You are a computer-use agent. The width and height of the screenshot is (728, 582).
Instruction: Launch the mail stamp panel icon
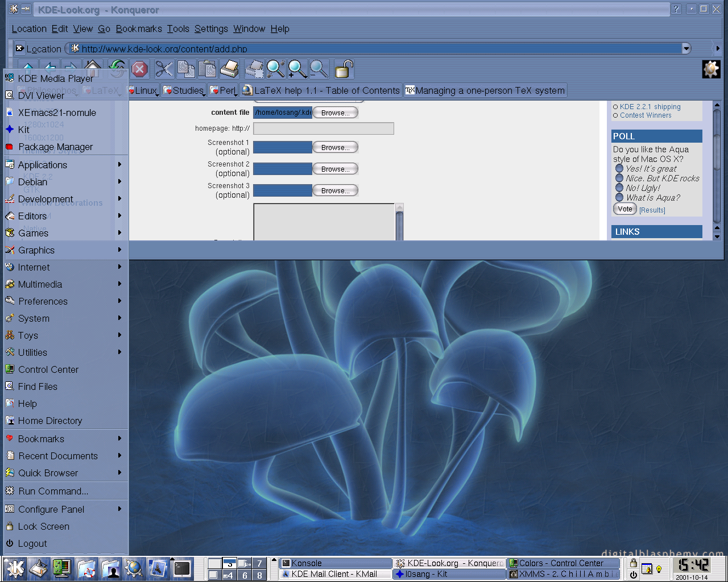pos(158,568)
